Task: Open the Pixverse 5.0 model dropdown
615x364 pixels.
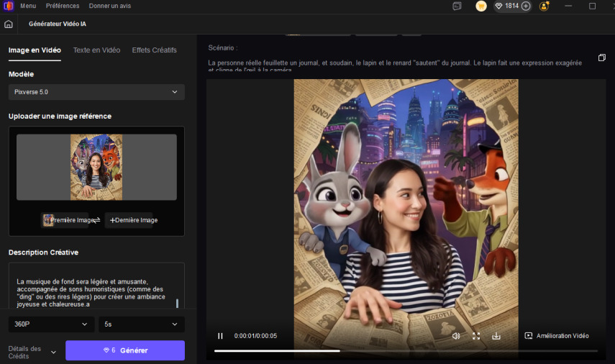Action: [x=96, y=92]
